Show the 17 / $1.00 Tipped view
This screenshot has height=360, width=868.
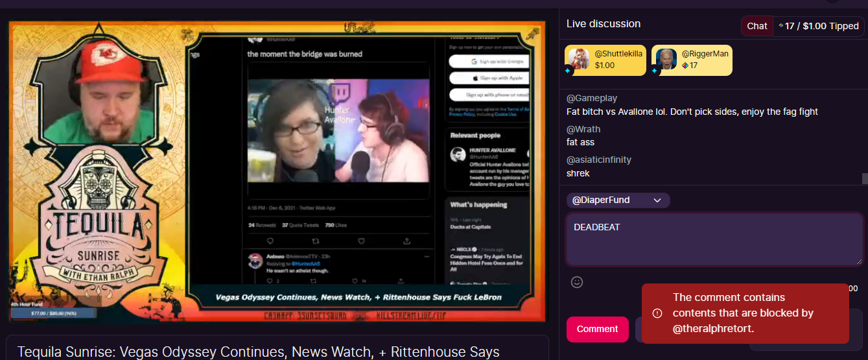[x=818, y=26]
